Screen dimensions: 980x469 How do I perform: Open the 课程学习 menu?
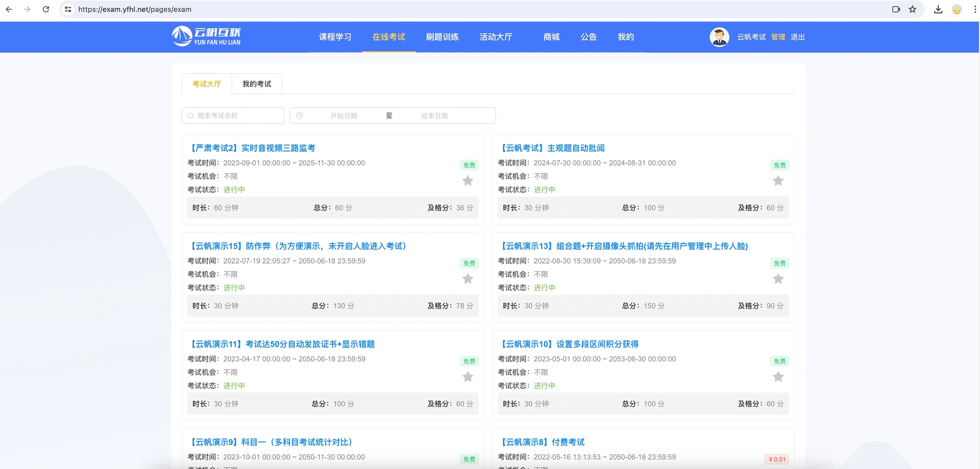pyautogui.click(x=335, y=37)
